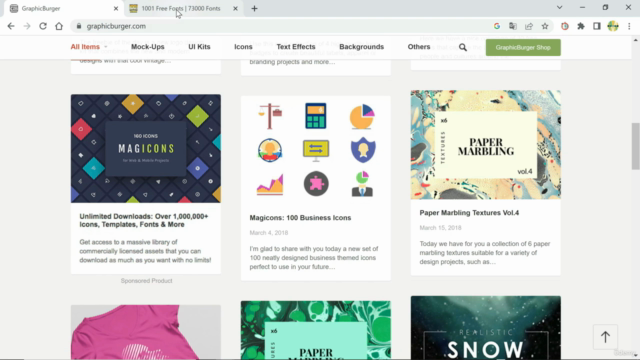
Task: Click the browser forward arrow
Action: 27,26
